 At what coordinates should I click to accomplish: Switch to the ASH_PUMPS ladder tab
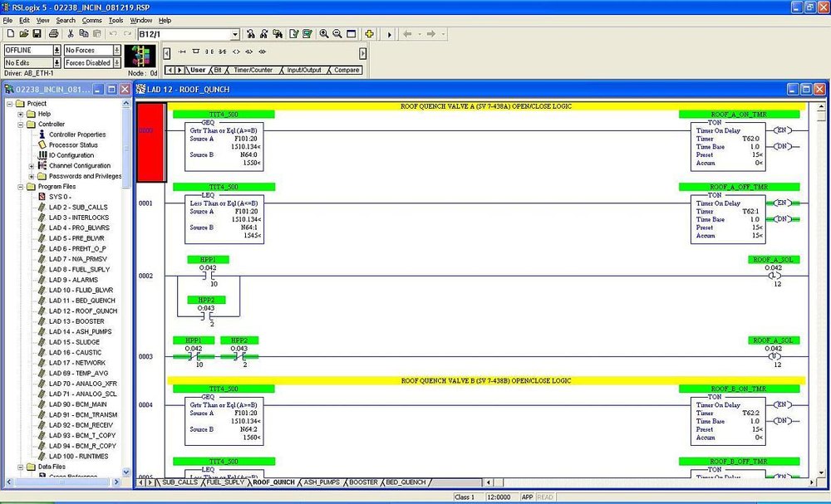point(323,482)
